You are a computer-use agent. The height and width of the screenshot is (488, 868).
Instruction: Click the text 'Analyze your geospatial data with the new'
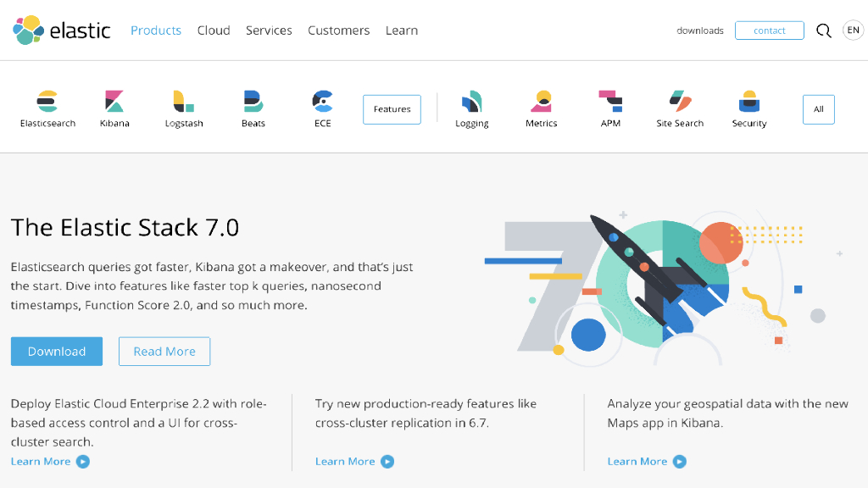point(727,404)
